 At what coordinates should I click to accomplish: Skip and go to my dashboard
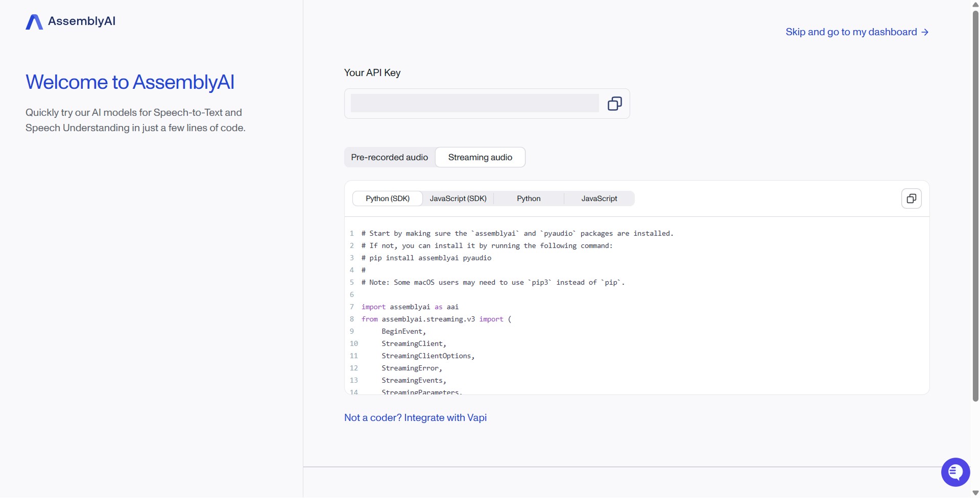coord(857,32)
